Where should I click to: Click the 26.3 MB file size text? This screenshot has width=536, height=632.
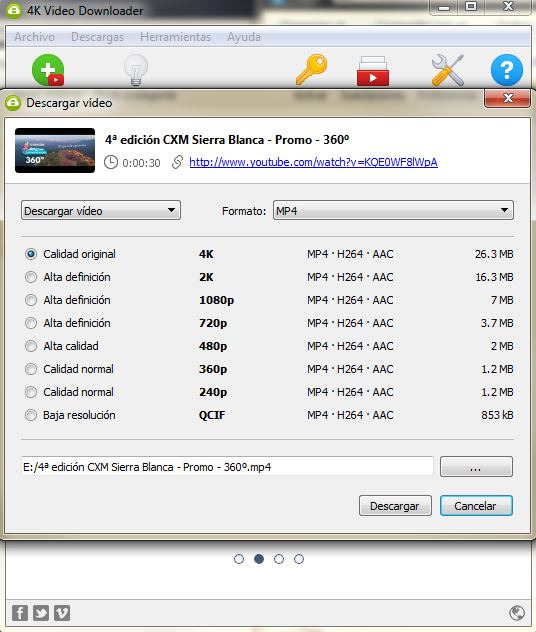tap(494, 254)
